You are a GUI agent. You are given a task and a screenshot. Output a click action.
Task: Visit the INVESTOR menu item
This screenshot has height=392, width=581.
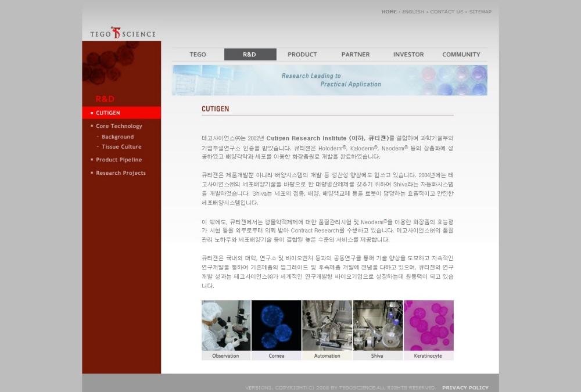408,55
